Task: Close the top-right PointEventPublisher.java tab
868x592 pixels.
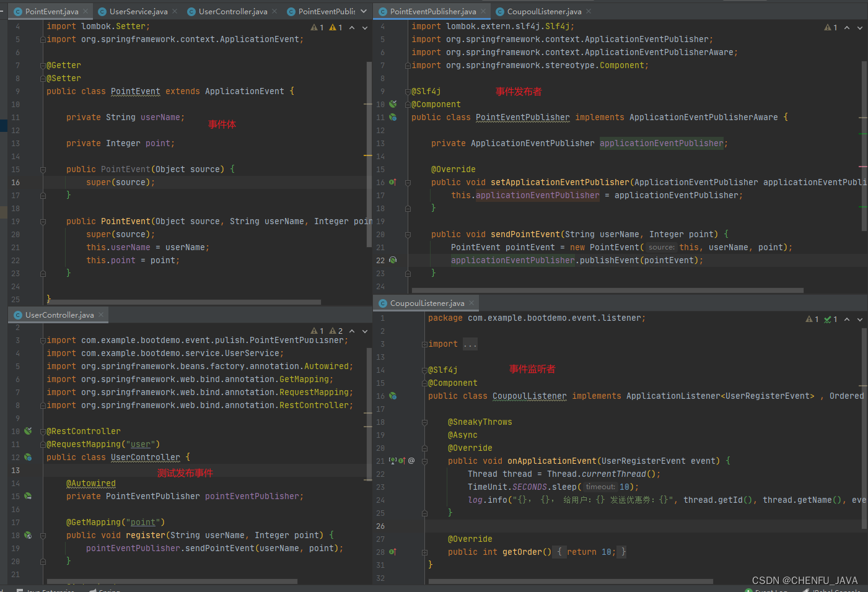Action: click(x=483, y=11)
